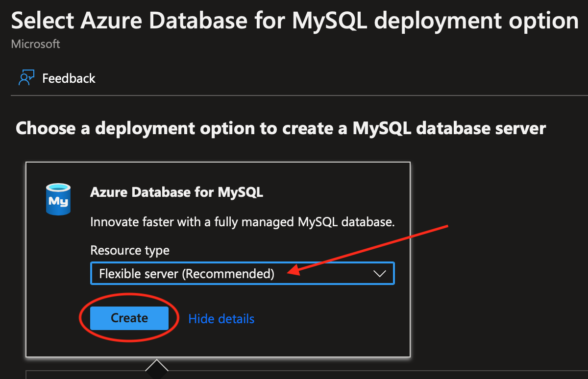Click the Feedback person icon
Screen dimensions: 588x379
pyautogui.click(x=26, y=78)
